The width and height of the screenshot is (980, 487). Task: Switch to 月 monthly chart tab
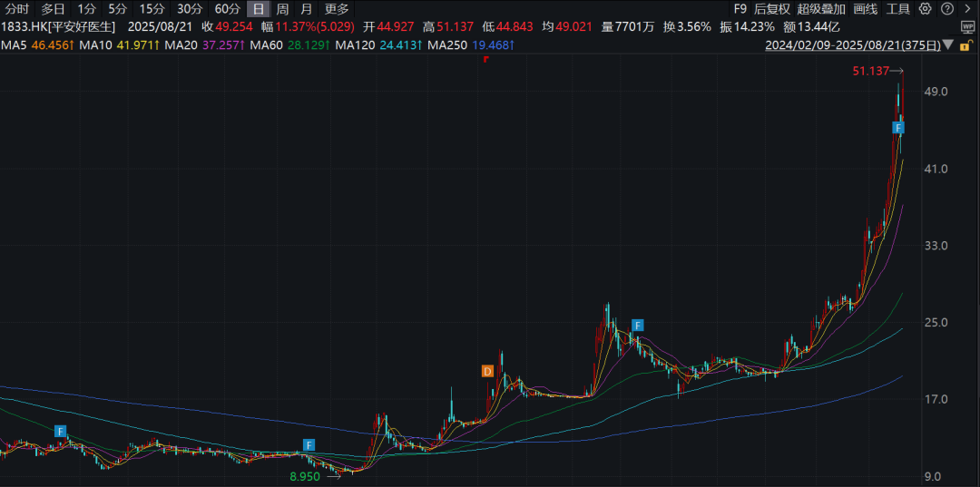[306, 9]
